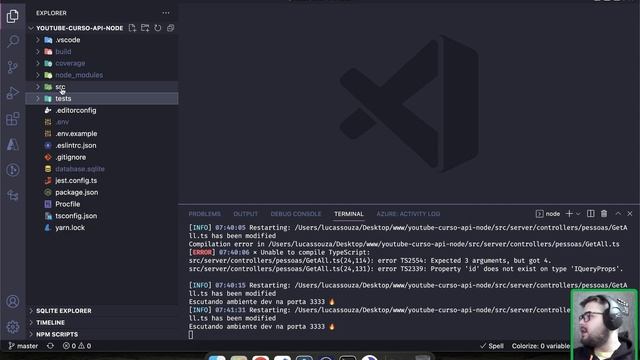Toggle the Spell checker status item
The width and height of the screenshot is (640, 360).
[492, 346]
